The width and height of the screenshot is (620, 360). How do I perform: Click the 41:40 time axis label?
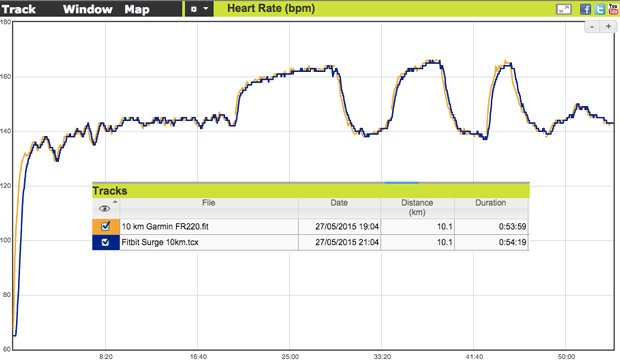click(x=474, y=356)
